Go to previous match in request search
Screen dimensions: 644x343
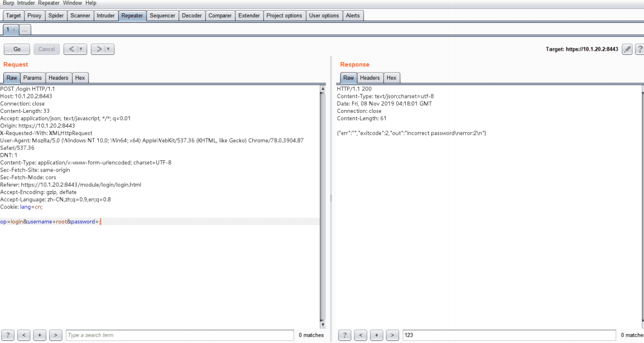click(x=24, y=335)
